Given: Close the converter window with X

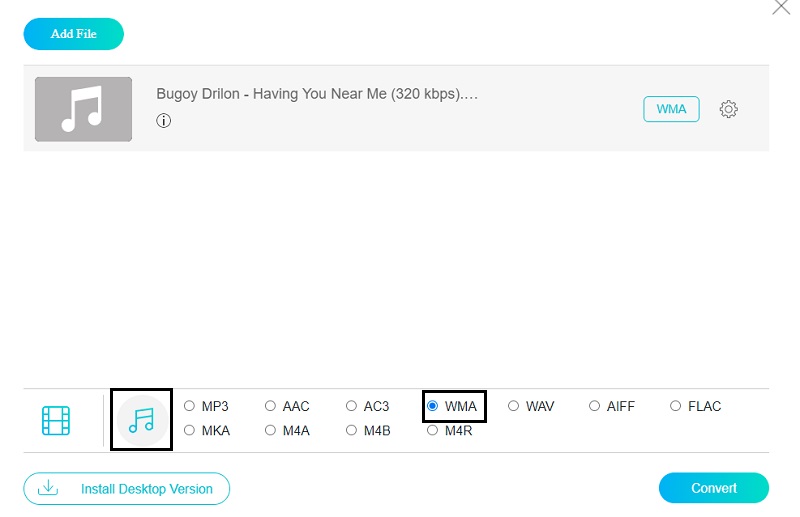Looking at the screenshot, I should (x=780, y=8).
